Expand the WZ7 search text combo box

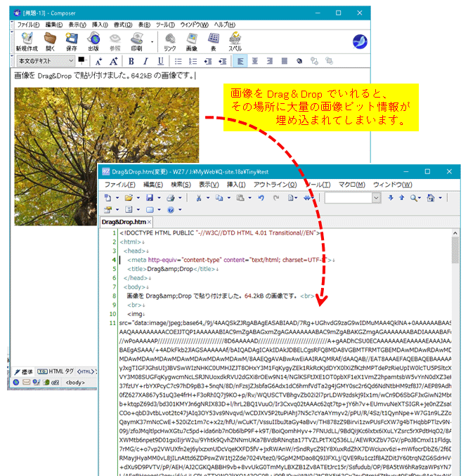[376, 198]
